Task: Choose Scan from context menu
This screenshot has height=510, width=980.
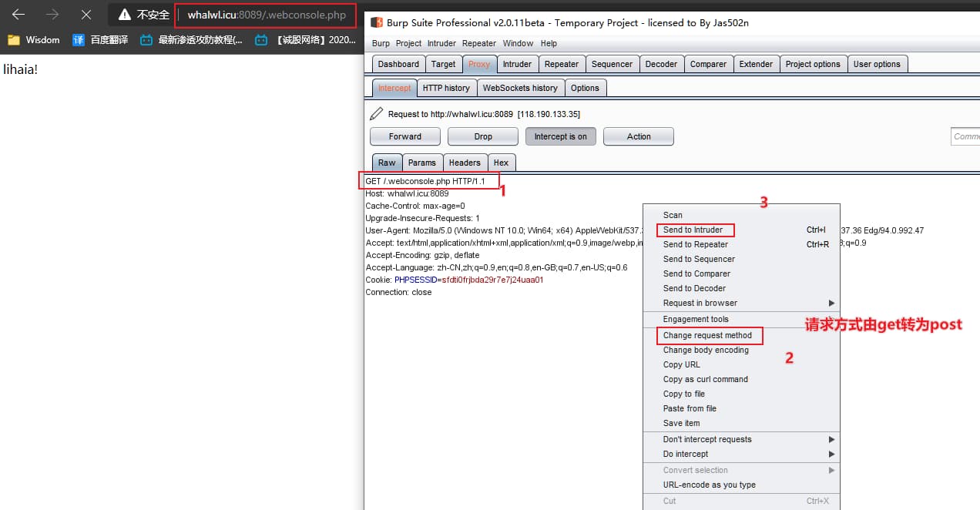Action: point(741,215)
